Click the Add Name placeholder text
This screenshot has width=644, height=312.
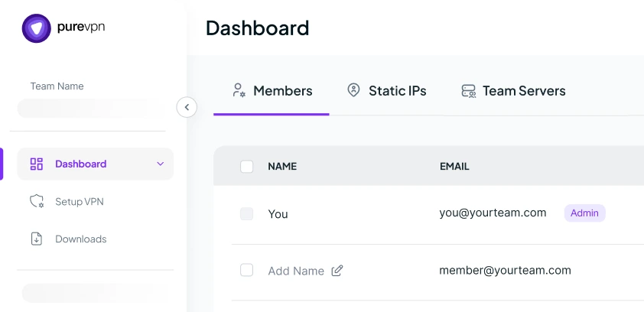[296, 271]
